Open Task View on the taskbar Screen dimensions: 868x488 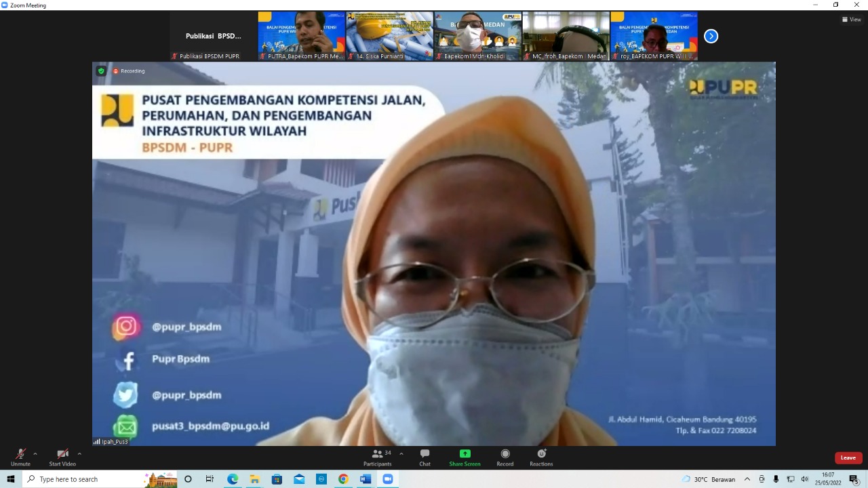point(210,479)
